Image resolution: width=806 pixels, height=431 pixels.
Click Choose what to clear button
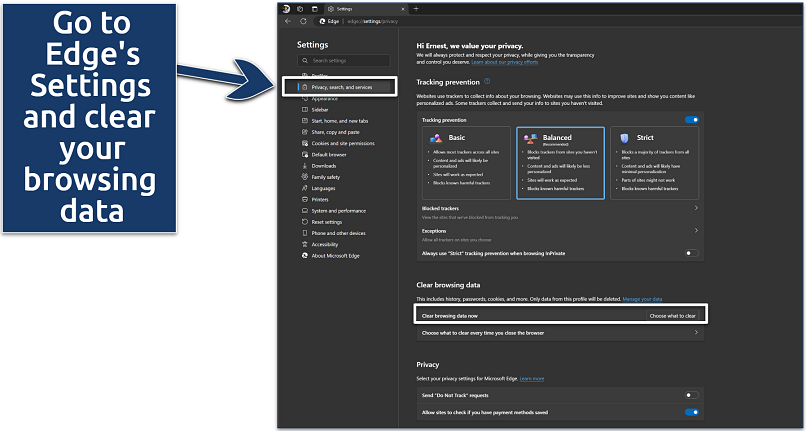672,316
